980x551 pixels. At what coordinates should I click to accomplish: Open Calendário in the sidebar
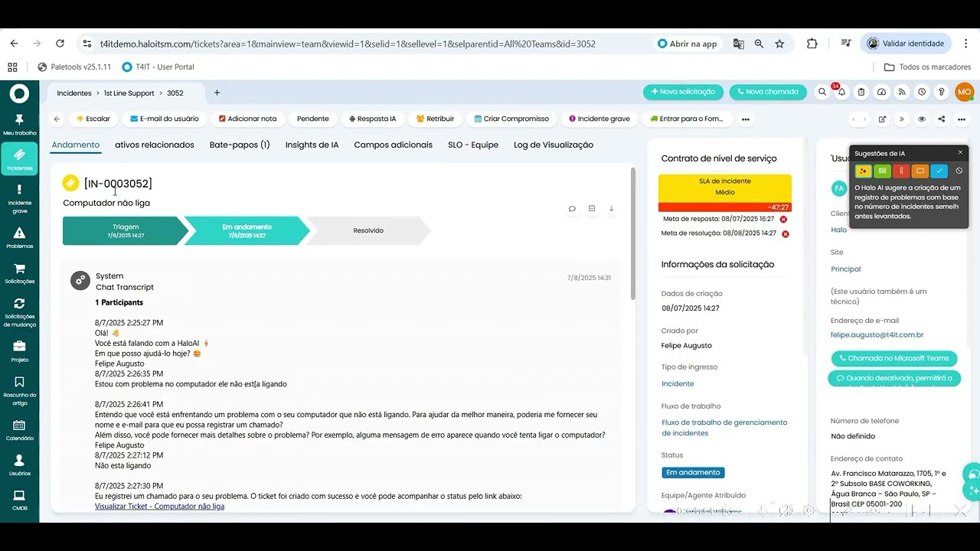[x=19, y=430]
